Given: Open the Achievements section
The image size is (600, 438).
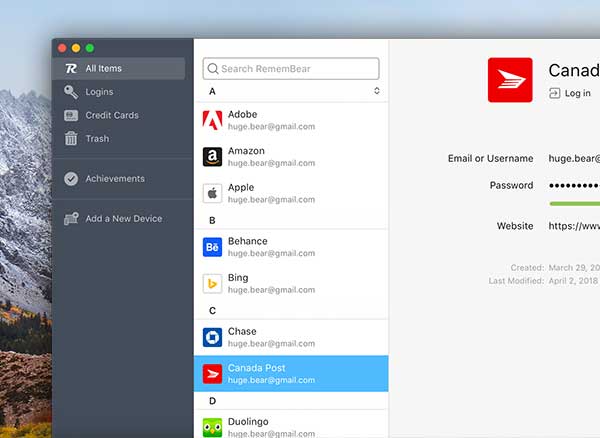Looking at the screenshot, I should pos(115,179).
